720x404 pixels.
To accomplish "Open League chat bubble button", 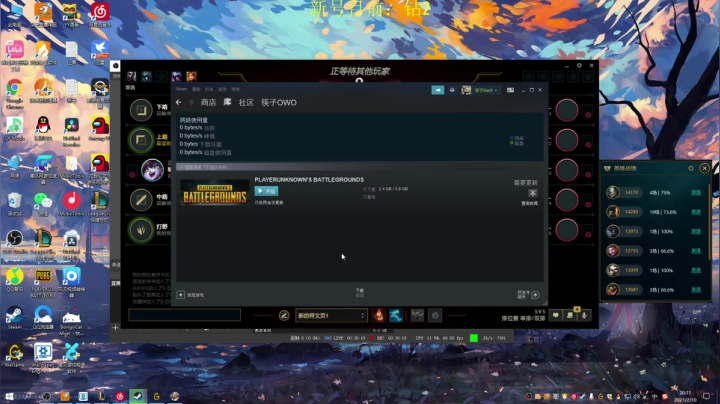I will [556, 315].
